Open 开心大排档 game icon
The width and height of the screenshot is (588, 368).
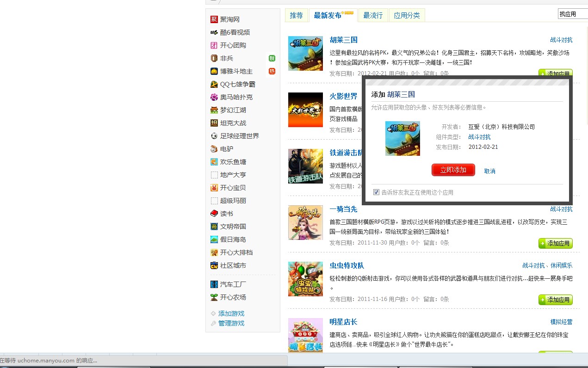point(214,252)
